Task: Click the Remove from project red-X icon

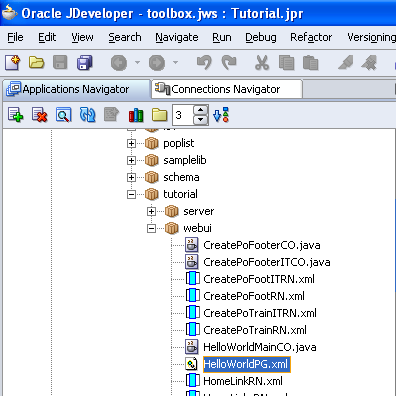Action: click(x=39, y=115)
